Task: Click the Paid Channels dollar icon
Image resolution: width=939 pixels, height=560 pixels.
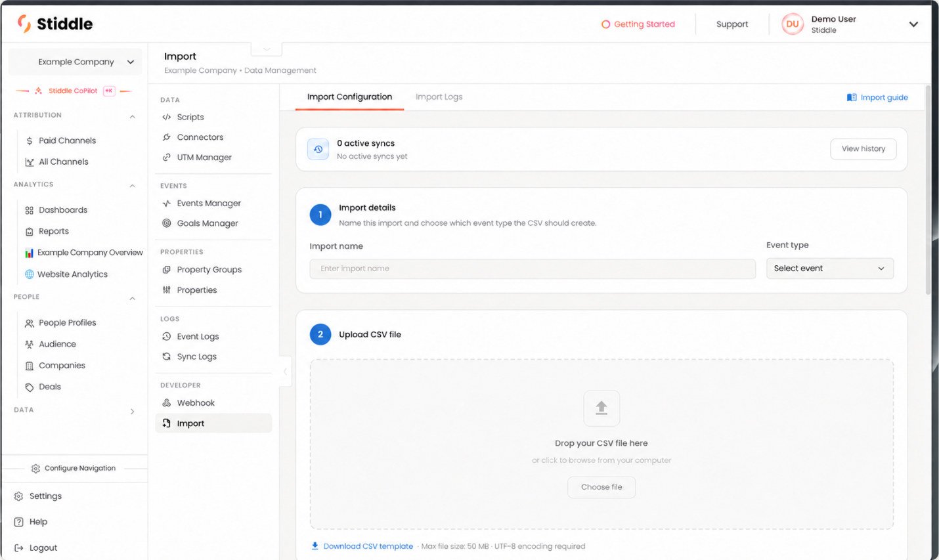Action: (x=30, y=141)
